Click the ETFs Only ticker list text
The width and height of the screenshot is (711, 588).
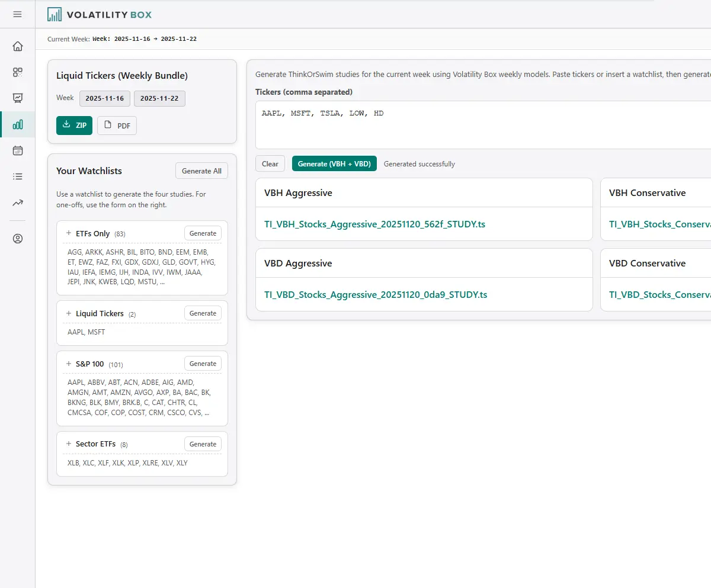pos(142,266)
